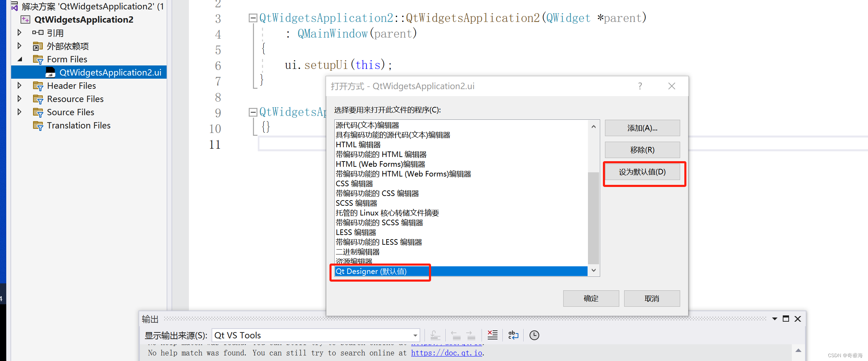Viewport: 868px width, 361px height.
Task: Collapse the code block at line 9
Action: (253, 112)
